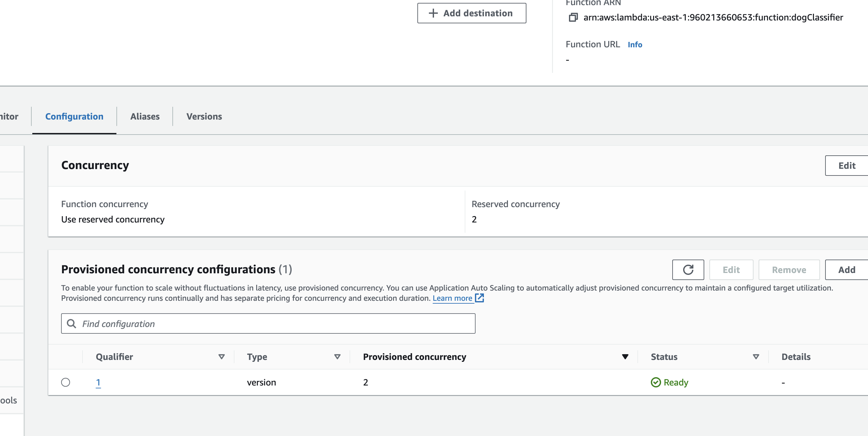This screenshot has width=868, height=436.
Task: Copy the function ARN icon
Action: (x=573, y=17)
